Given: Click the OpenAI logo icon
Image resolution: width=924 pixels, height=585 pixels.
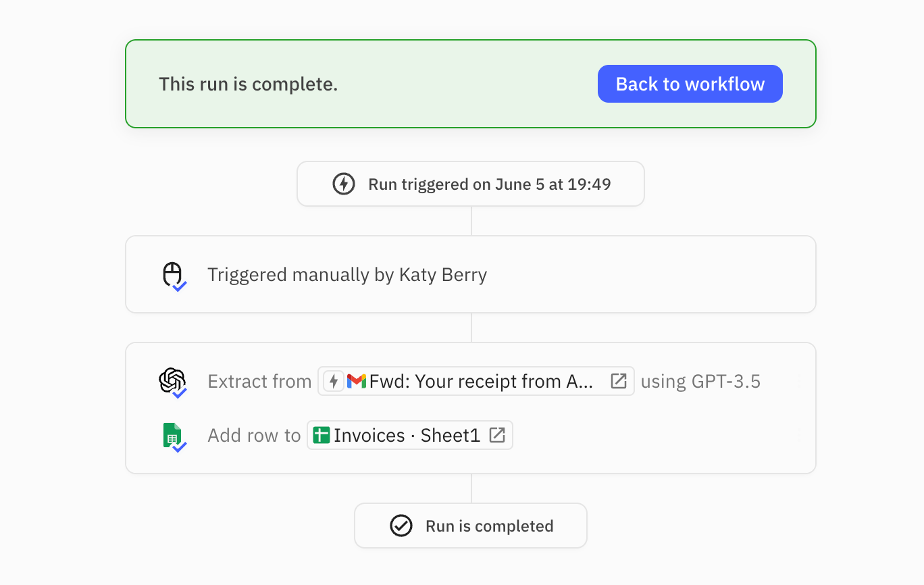Looking at the screenshot, I should click(x=172, y=380).
